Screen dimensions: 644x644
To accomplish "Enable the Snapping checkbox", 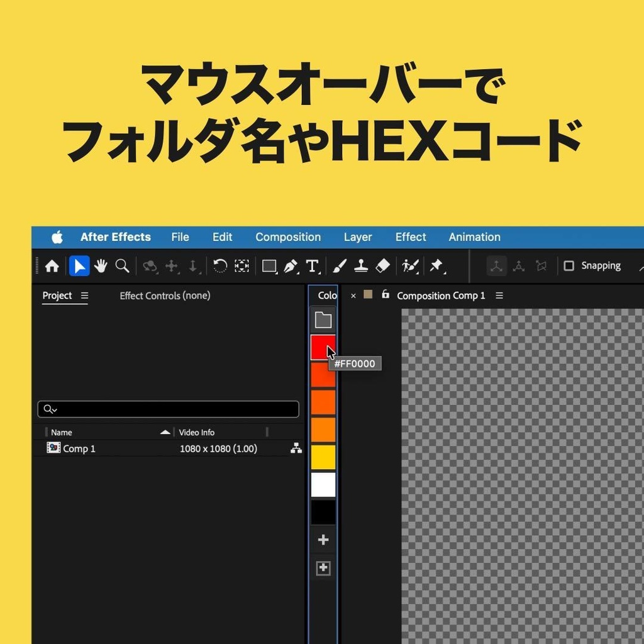I will point(569,265).
